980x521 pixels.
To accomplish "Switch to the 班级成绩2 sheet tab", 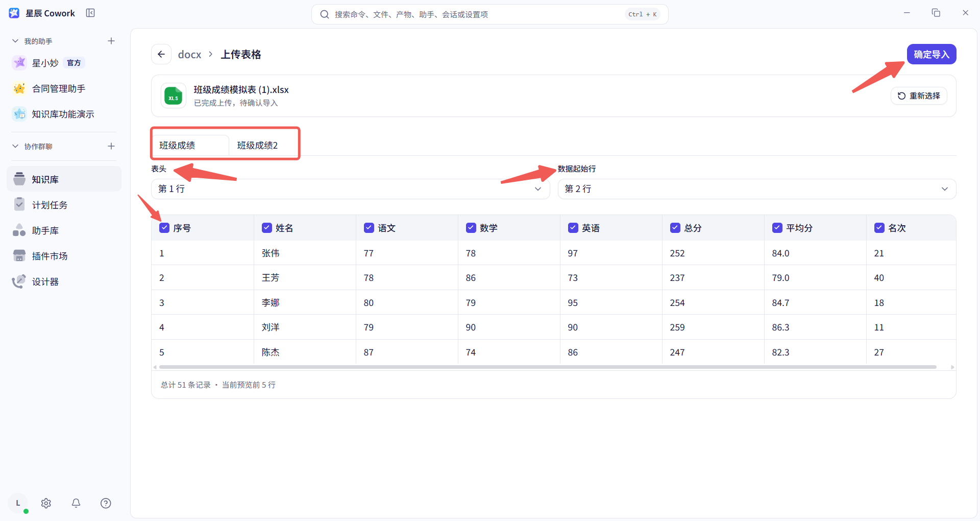I will point(257,146).
